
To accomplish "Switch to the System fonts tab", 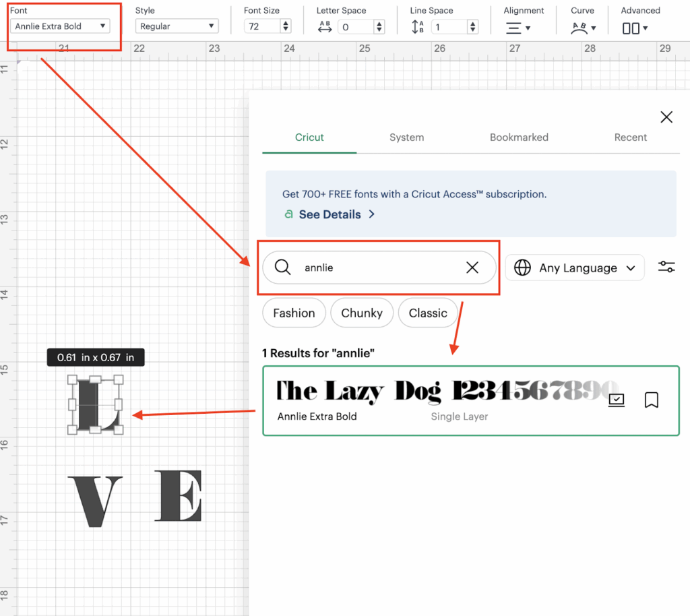I will click(406, 137).
